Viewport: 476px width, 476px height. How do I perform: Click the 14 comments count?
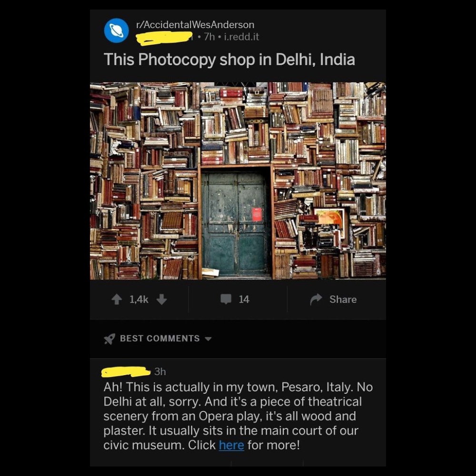point(244,299)
